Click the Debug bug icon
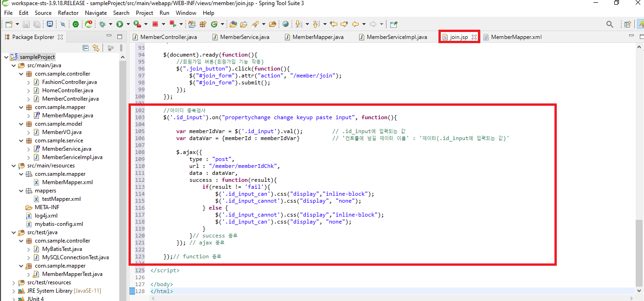The width and height of the screenshot is (644, 301). (102, 24)
